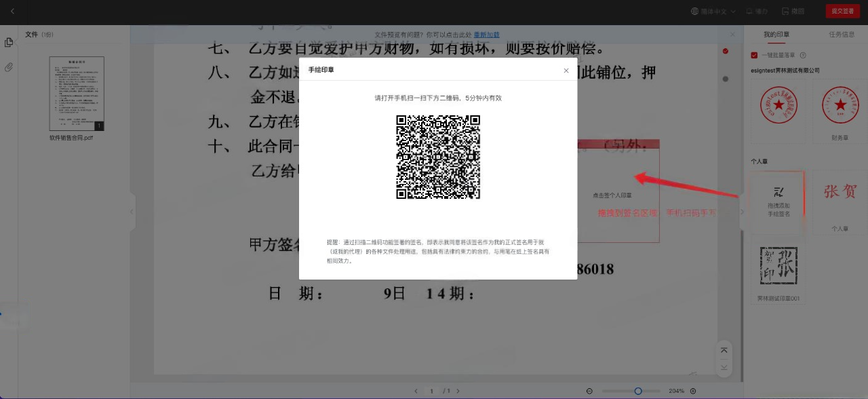Open the 简体中文 language dropdown

tap(713, 12)
